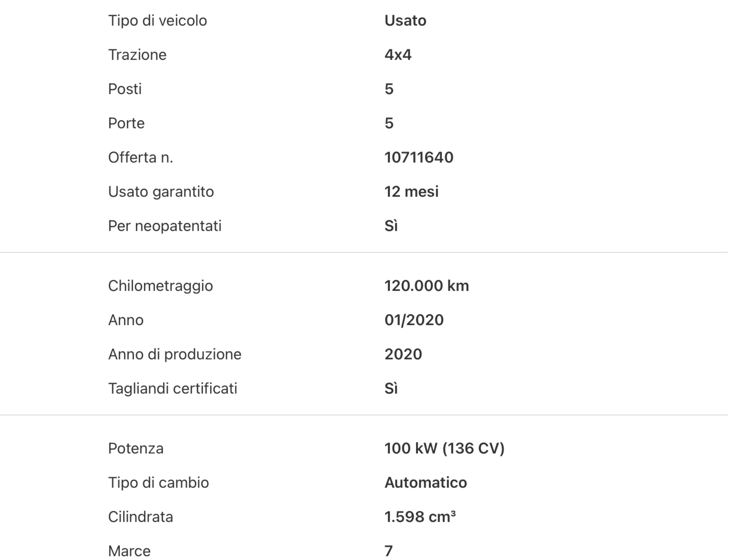Click the 'Tipo di veicolo' label
747x560 pixels.
pyautogui.click(x=158, y=21)
